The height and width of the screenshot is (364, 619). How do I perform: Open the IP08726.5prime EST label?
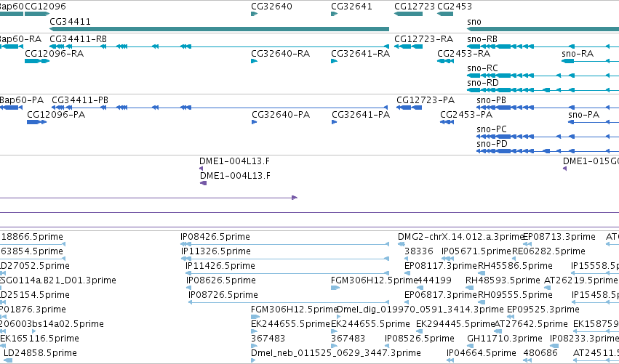pyautogui.click(x=223, y=295)
